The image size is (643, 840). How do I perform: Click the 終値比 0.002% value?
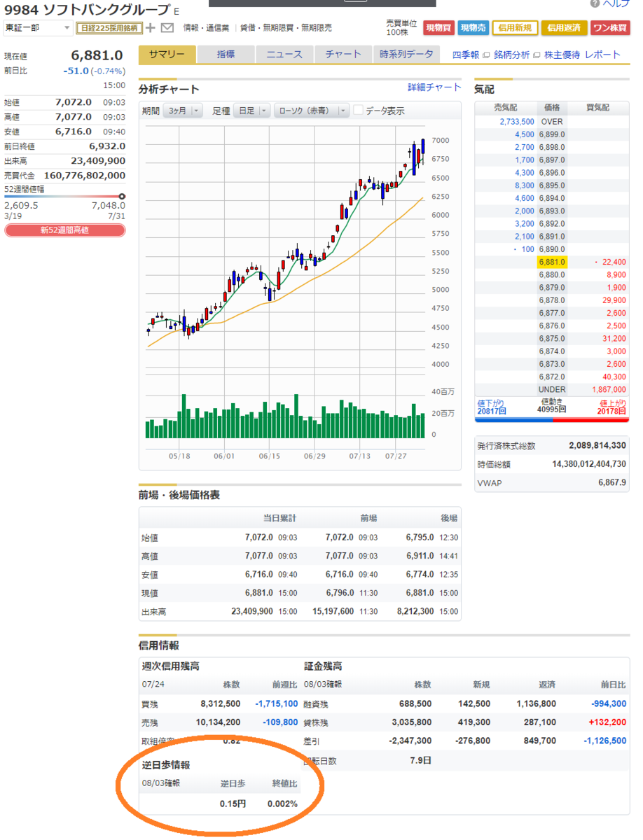[x=282, y=804]
